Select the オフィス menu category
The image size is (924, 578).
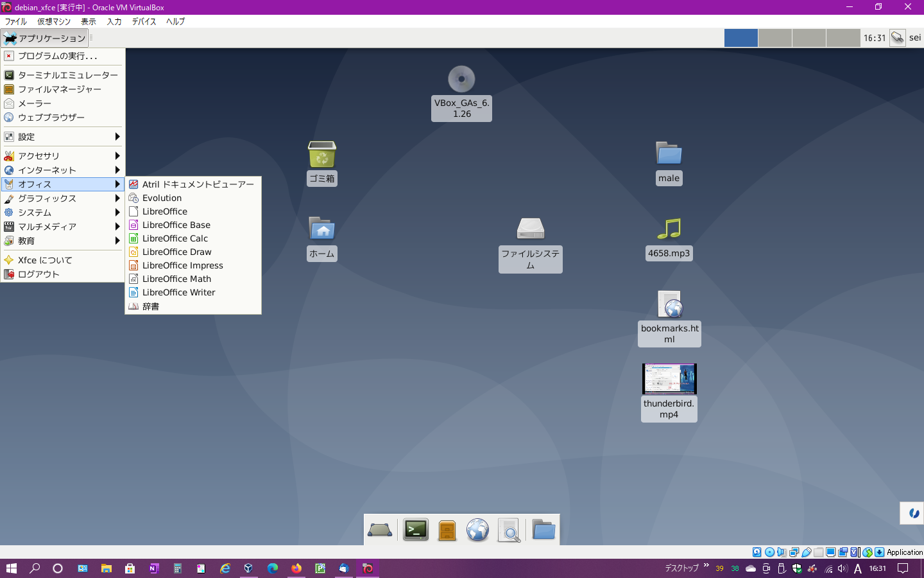pyautogui.click(x=62, y=184)
